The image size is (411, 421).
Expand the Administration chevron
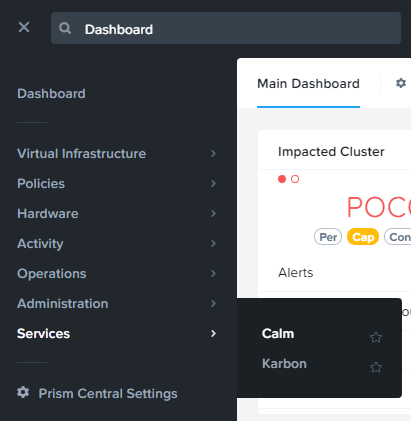pos(213,304)
